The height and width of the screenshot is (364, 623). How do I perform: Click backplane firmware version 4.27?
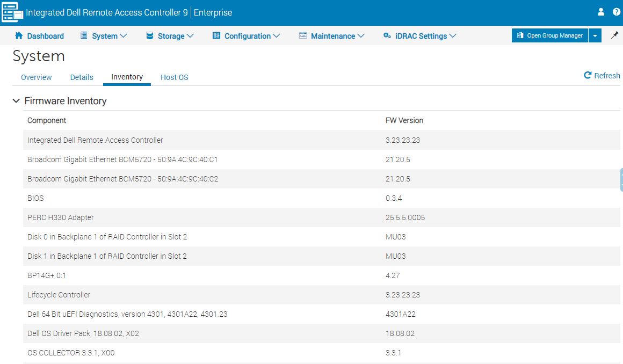tap(393, 275)
